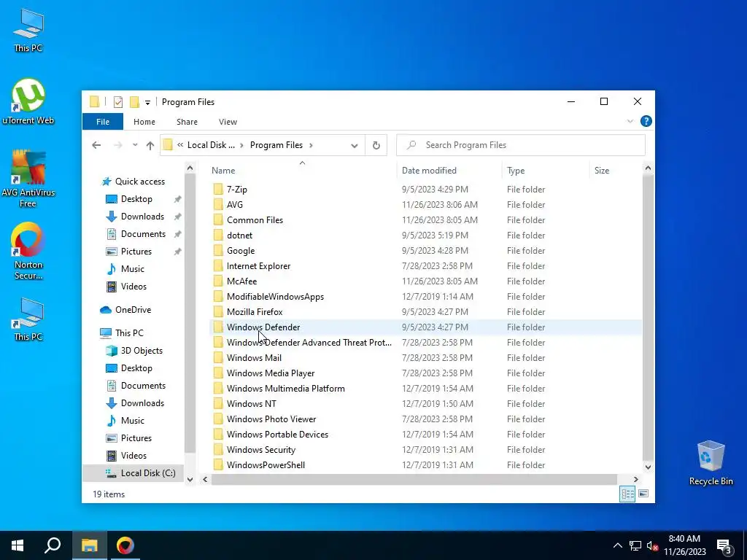The height and width of the screenshot is (560, 747).
Task: Switch to Large icons view layout icon
Action: 643,494
